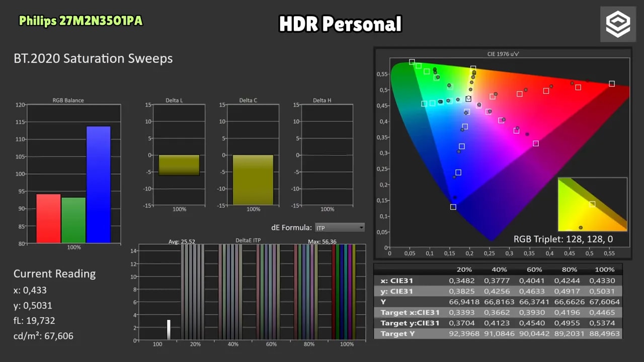Select the '100%' table column header
The image size is (644, 362).
tap(605, 269)
